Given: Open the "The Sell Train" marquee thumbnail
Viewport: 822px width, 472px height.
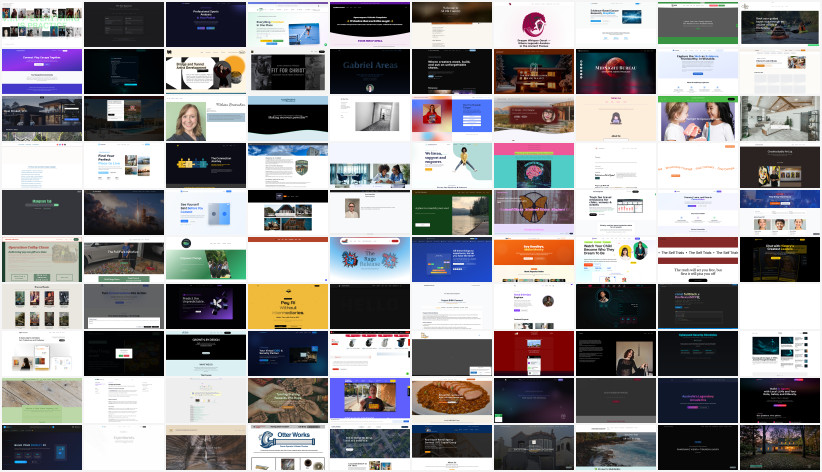Looking at the screenshot, I should point(698,260).
